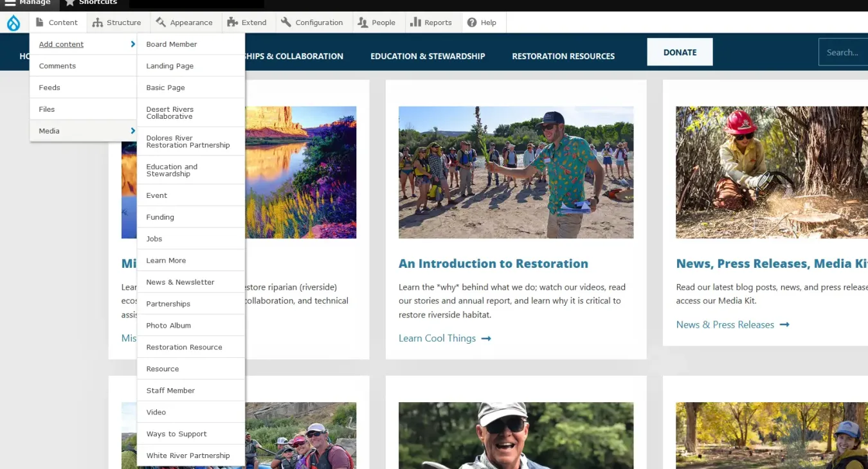Click the Configuration wrench icon
The image size is (868, 469).
click(x=286, y=22)
